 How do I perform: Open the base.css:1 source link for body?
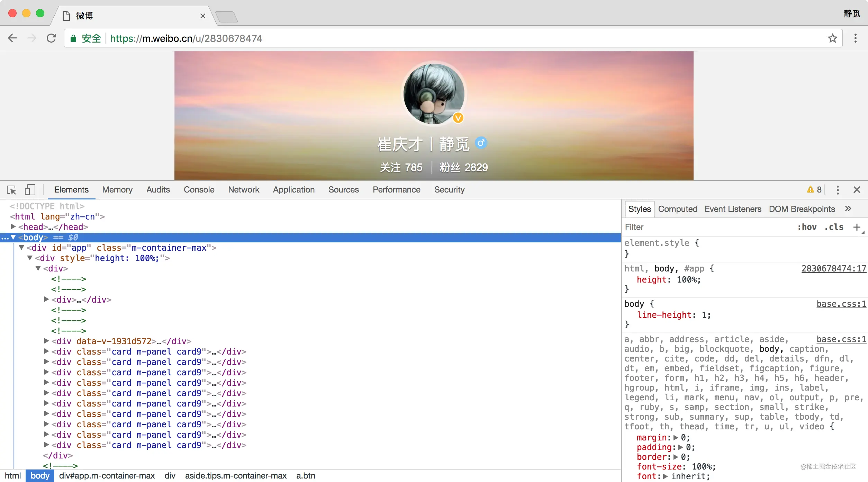pos(841,304)
